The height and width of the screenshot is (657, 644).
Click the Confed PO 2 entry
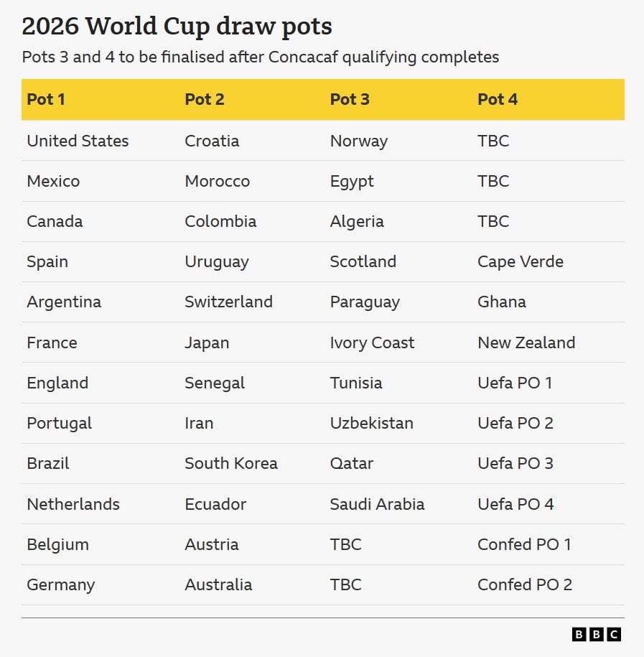pos(525,584)
